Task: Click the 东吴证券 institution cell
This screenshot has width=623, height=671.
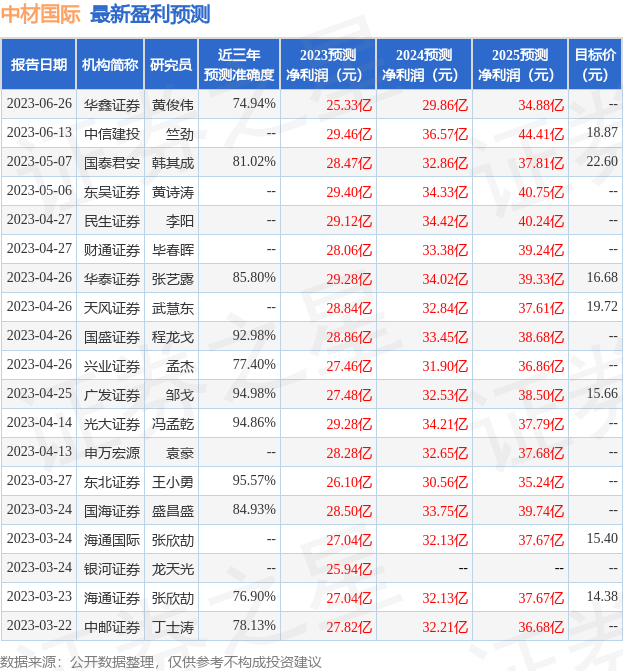Action: [112, 192]
